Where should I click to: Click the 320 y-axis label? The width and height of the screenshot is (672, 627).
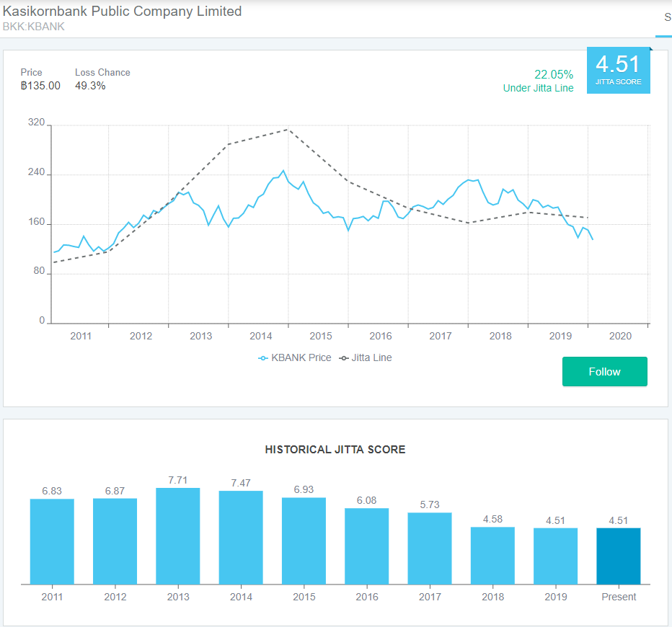pyautogui.click(x=37, y=122)
